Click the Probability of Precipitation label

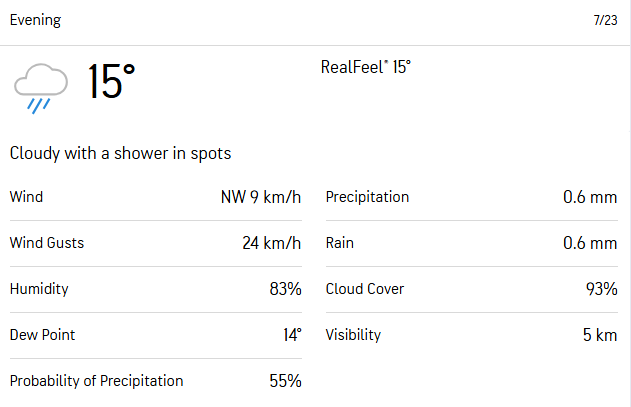click(97, 381)
